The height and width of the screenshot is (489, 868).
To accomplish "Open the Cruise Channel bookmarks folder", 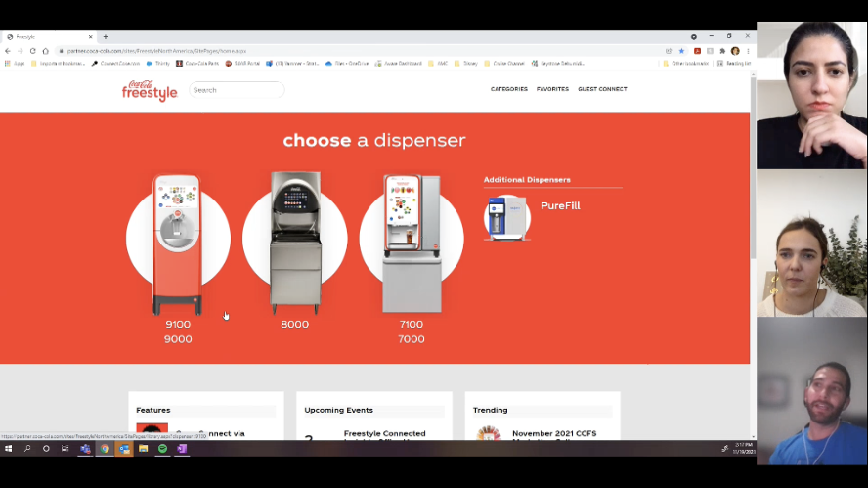I will pyautogui.click(x=504, y=64).
